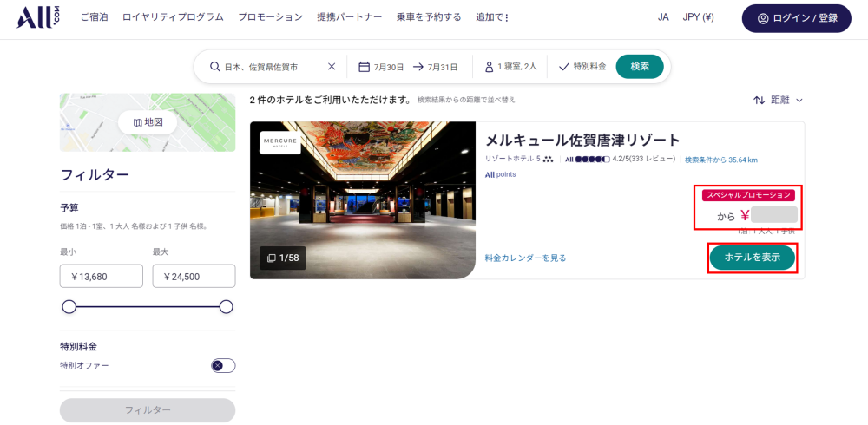Screen dimensions: 868x425
Task: Open the 追加で more menu
Action: [x=491, y=17]
